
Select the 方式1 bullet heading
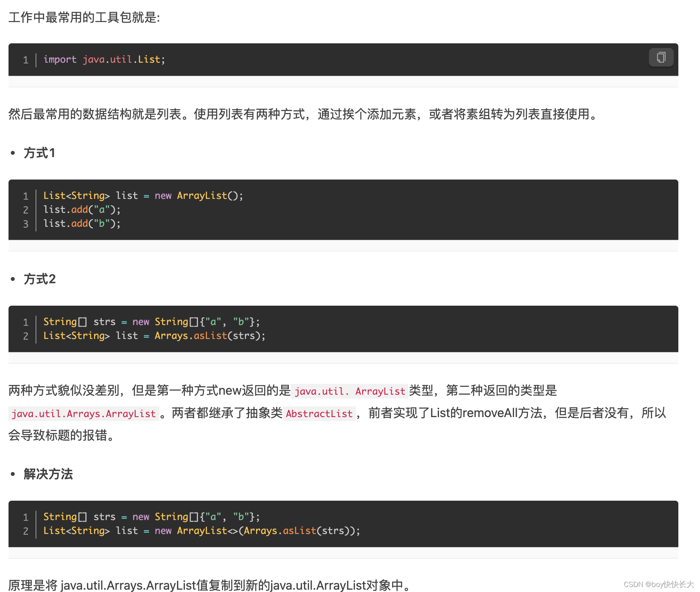[39, 153]
